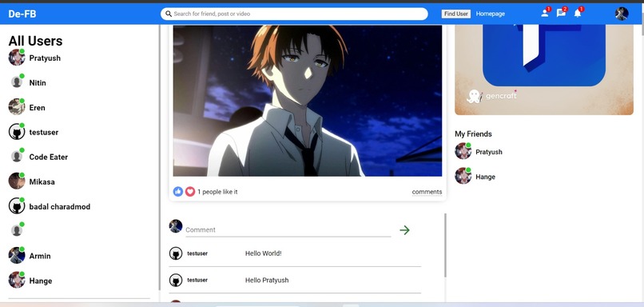644x307 pixels.
Task: Click the Comment input field
Action: (288, 230)
